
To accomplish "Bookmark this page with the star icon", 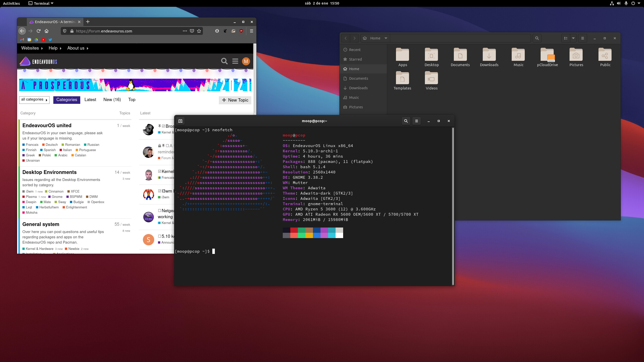I will (x=199, y=31).
